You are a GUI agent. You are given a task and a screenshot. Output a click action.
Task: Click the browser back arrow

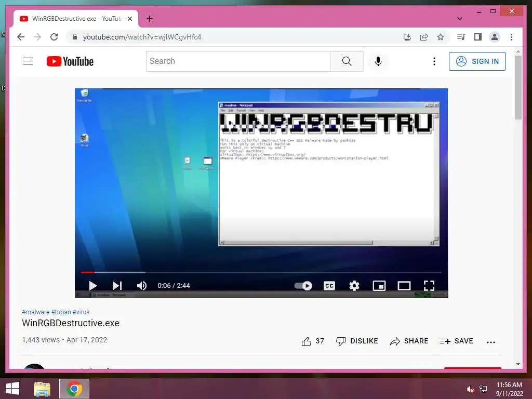point(21,37)
